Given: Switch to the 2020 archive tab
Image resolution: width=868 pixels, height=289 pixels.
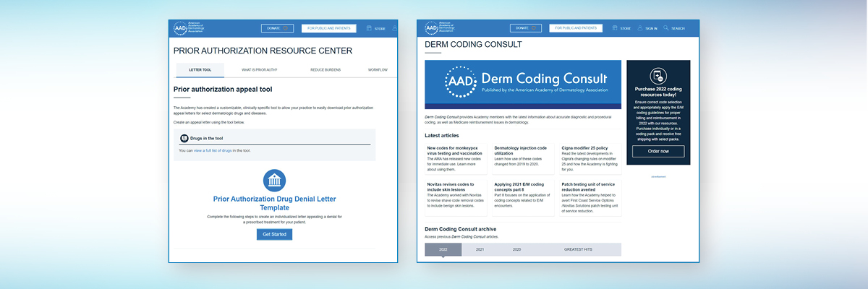Looking at the screenshot, I should click(x=516, y=249).
